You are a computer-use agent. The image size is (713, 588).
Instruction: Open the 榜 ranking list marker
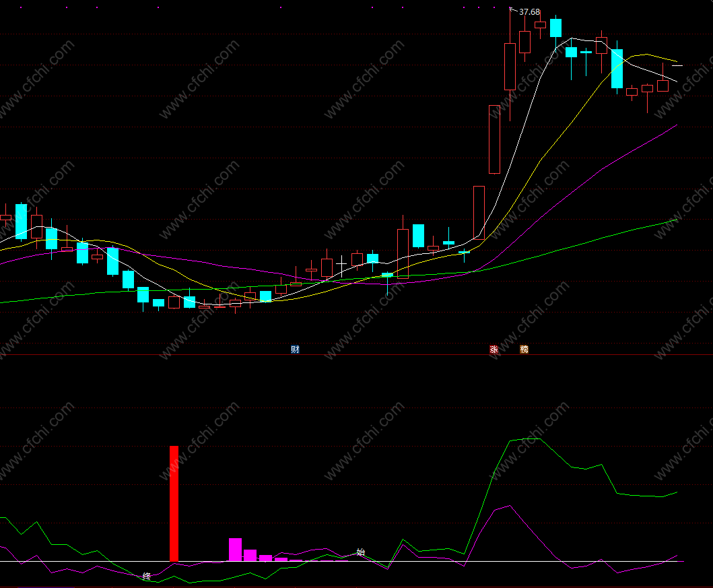pyautogui.click(x=524, y=350)
